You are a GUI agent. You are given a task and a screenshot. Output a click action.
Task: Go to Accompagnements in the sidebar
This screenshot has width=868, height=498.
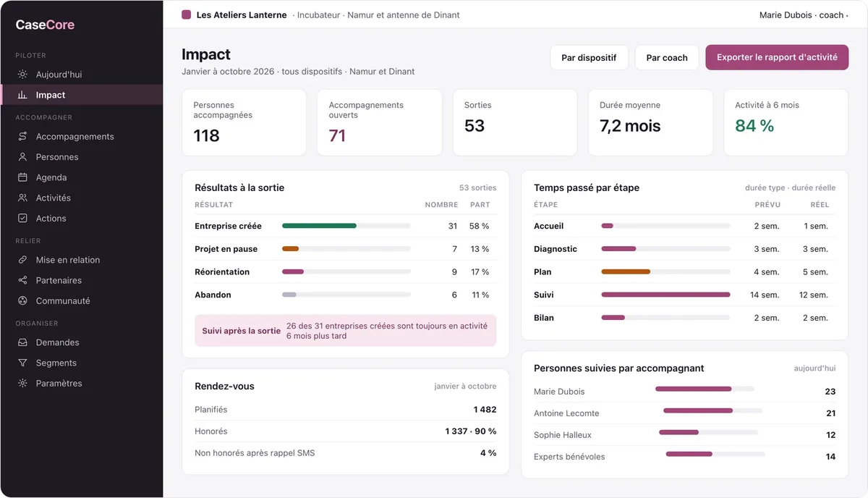pyautogui.click(x=82, y=137)
